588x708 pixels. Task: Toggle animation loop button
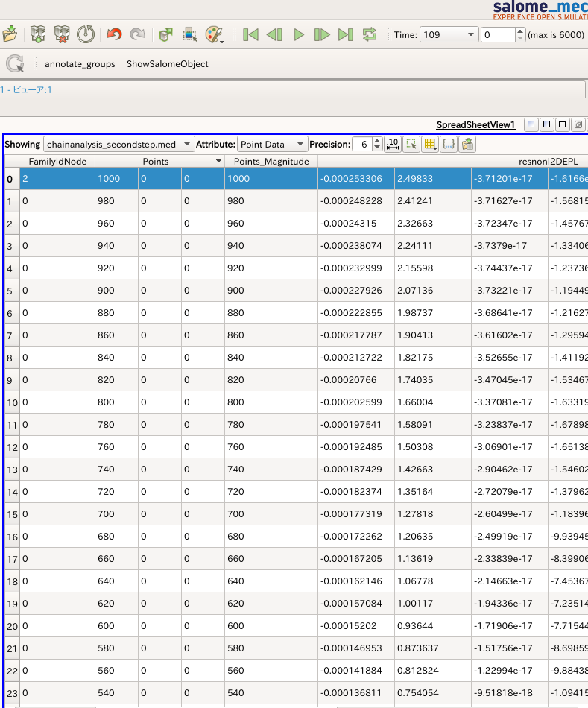(370, 35)
